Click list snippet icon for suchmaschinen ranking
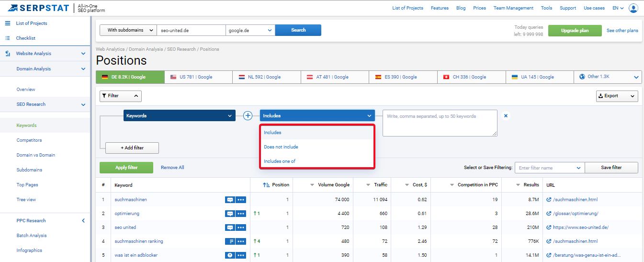This screenshot has width=644, height=262. click(x=229, y=241)
